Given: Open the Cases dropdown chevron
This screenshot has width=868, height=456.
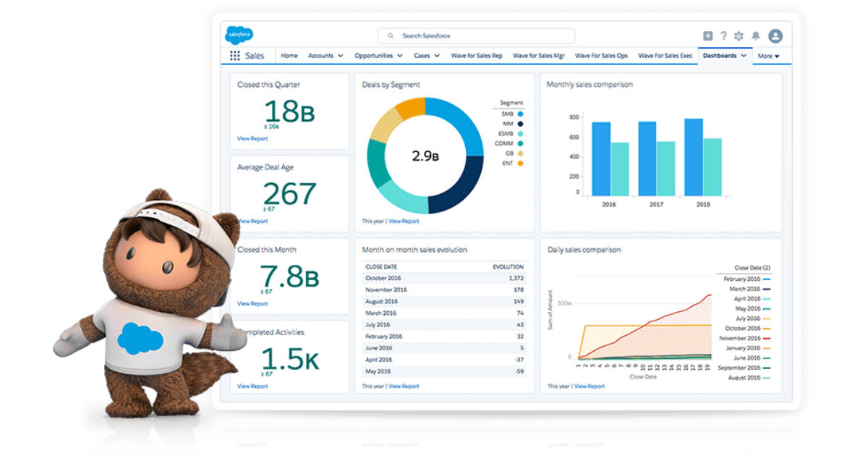Looking at the screenshot, I should pyautogui.click(x=437, y=55).
